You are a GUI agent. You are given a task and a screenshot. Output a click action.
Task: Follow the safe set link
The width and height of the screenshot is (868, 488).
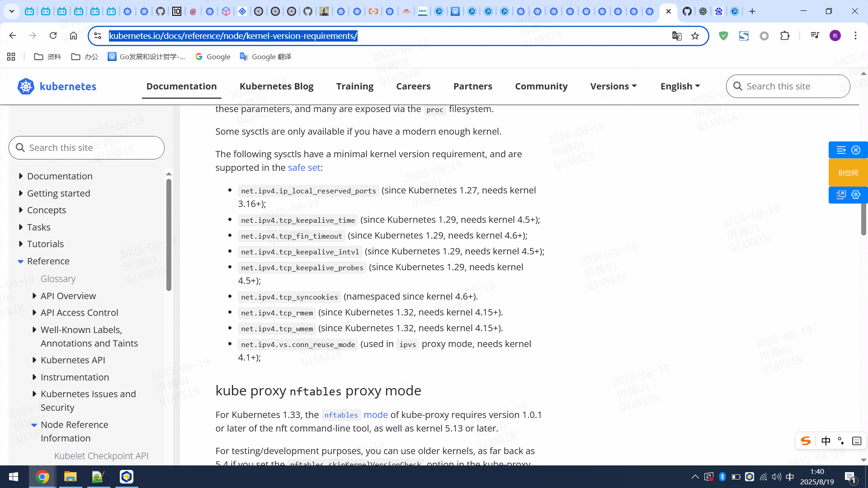click(x=304, y=168)
